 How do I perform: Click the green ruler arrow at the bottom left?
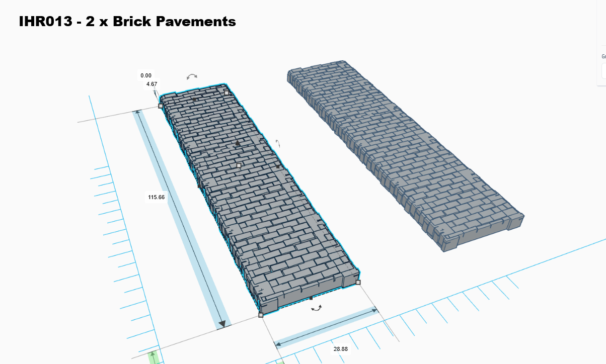[x=154, y=357]
